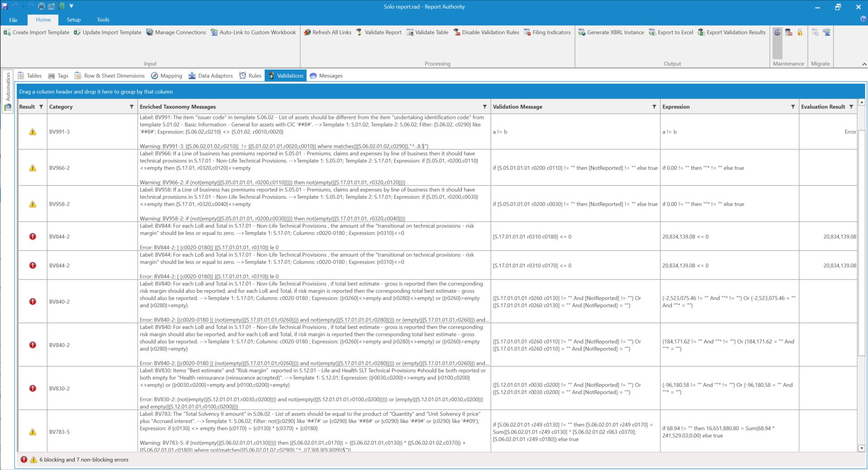Screen dimensions: 868x470
Task: Open the Validation Message column filter
Action: [x=654, y=107]
